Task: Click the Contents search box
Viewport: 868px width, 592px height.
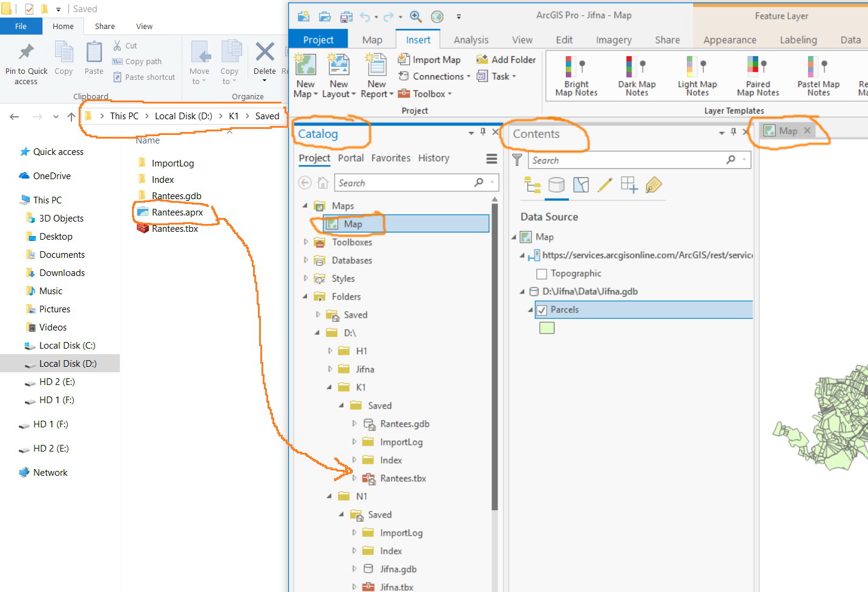Action: click(639, 160)
